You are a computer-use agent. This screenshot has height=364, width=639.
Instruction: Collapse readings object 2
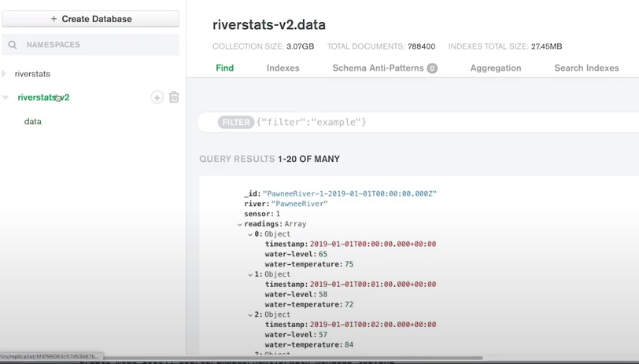(251, 314)
